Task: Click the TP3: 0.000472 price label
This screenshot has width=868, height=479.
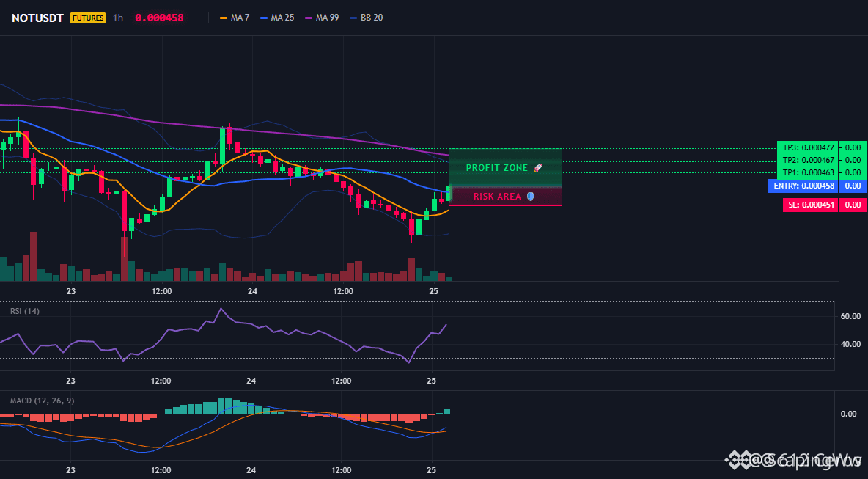Action: pos(808,148)
